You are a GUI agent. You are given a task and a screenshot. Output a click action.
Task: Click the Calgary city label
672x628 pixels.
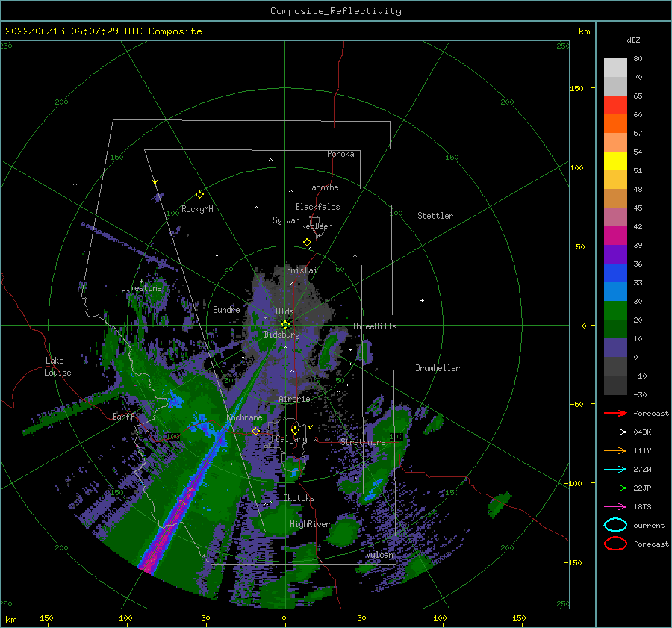click(x=291, y=439)
